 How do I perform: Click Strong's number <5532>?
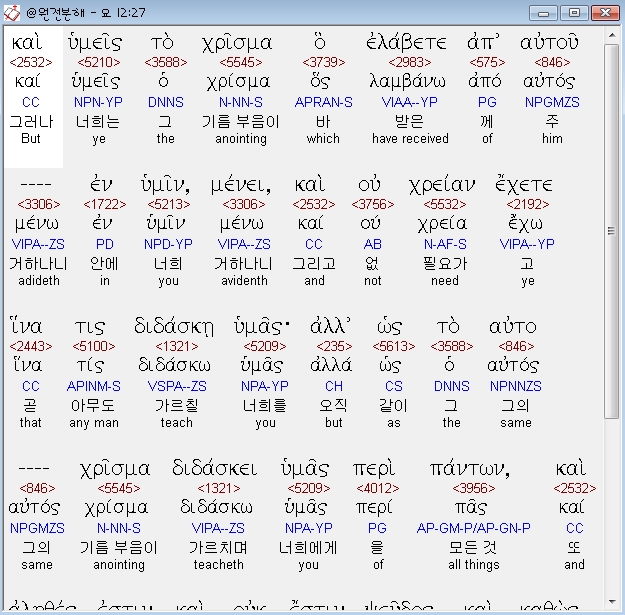pos(445,204)
